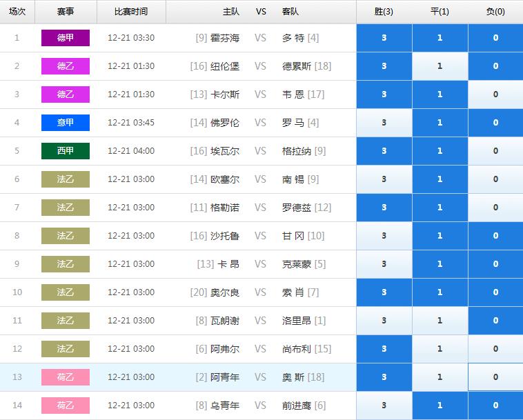523x420 pixels.
Task: Click match time 12-21 03:30 in row 1
Action: point(131,38)
